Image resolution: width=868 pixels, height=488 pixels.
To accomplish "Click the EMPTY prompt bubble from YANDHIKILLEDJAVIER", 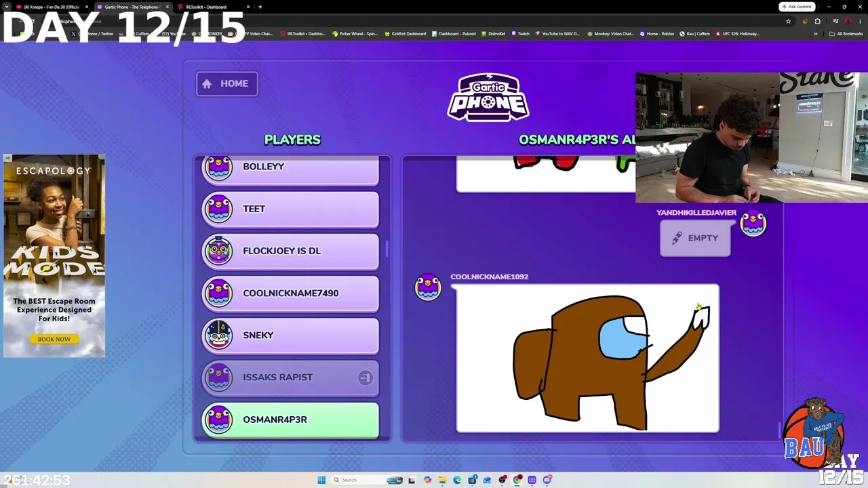I will 695,239.
